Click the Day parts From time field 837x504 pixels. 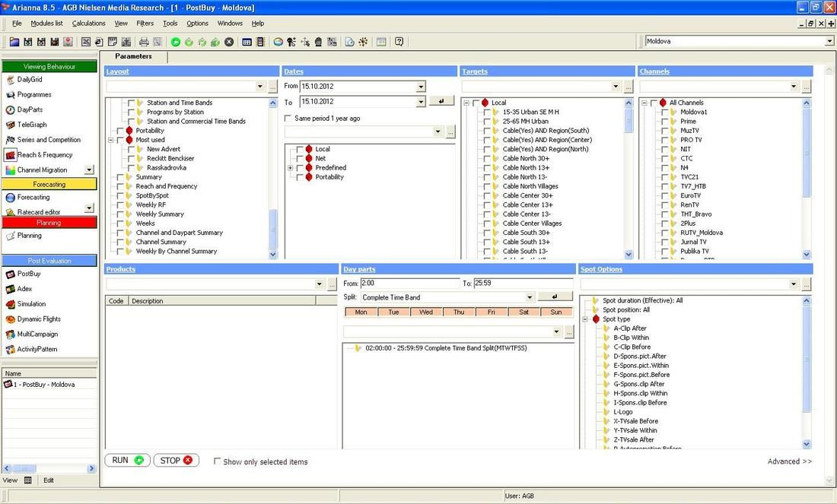pos(409,284)
